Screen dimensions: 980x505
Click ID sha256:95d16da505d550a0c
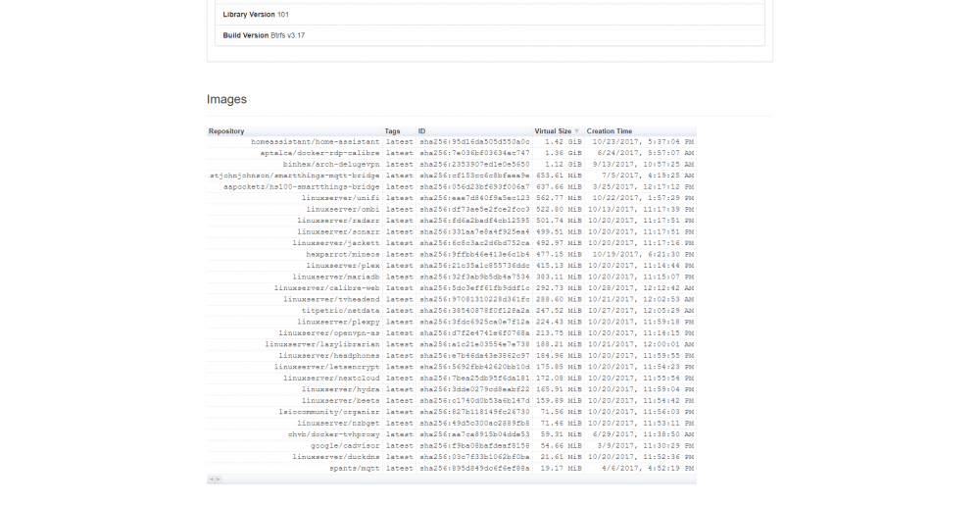click(474, 142)
